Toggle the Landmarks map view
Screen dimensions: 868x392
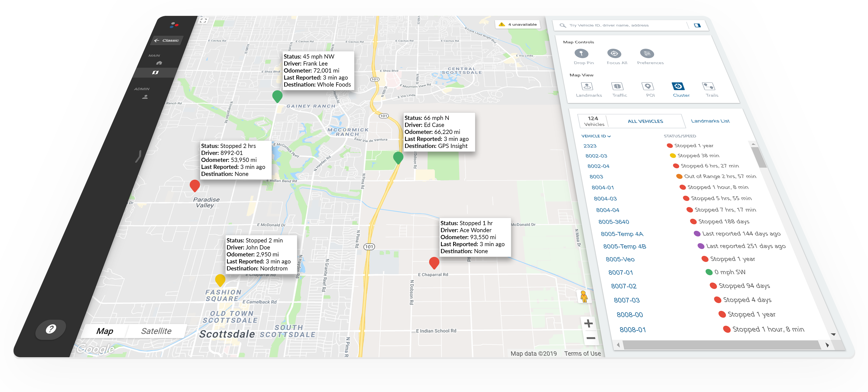(587, 86)
